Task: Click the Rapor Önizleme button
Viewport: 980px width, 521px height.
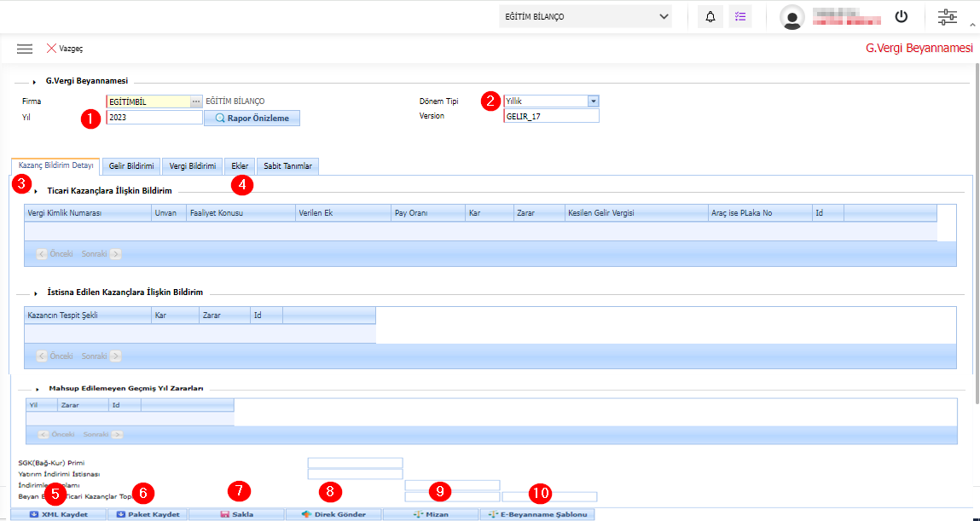Action: (x=252, y=118)
